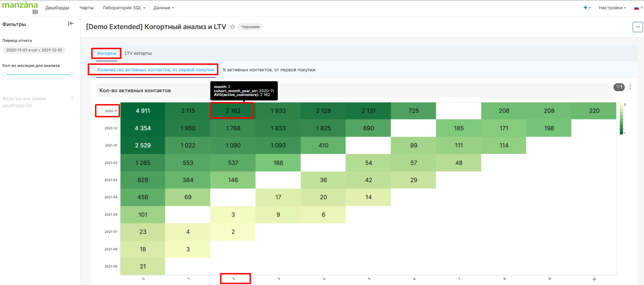Click the blue plus create icon

[x=586, y=8]
